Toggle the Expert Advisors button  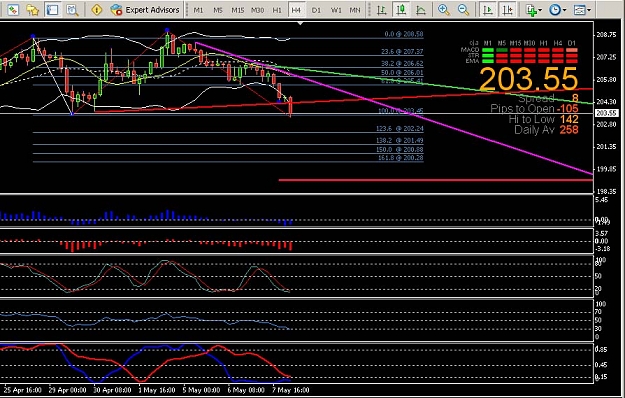click(x=145, y=10)
